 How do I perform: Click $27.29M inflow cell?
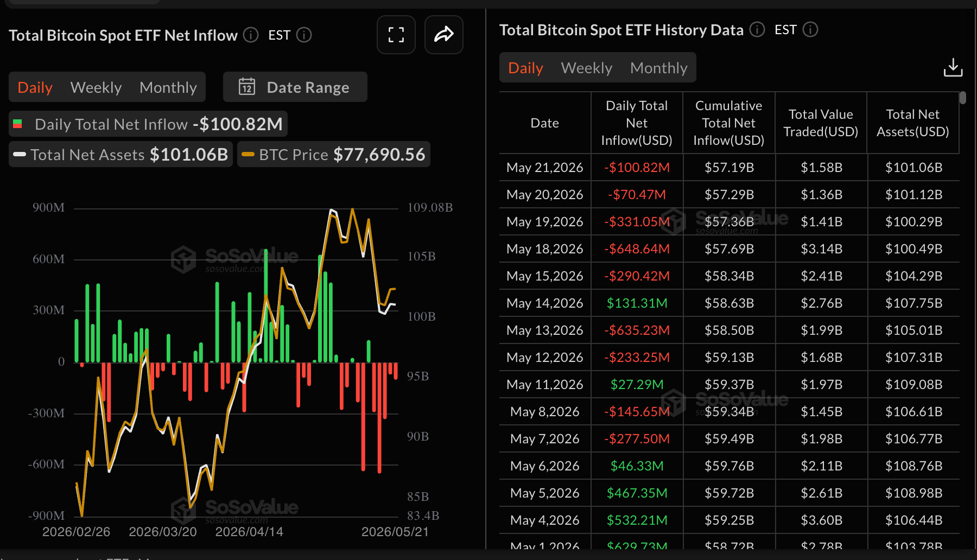[637, 385]
